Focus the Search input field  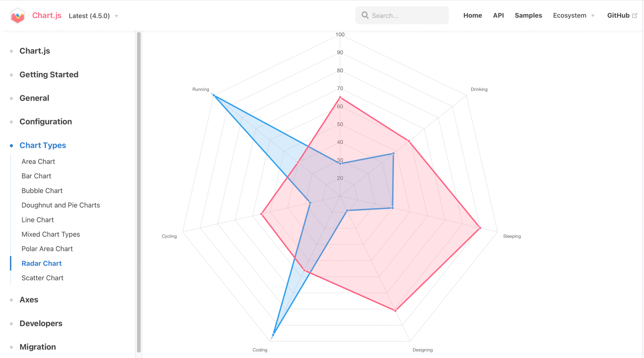pyautogui.click(x=407, y=15)
